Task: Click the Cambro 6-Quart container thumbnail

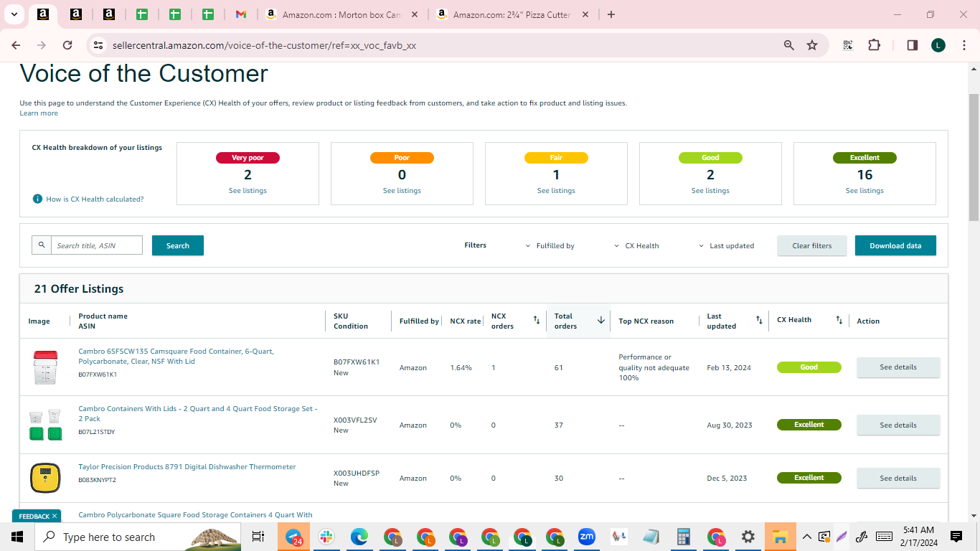Action: (45, 367)
